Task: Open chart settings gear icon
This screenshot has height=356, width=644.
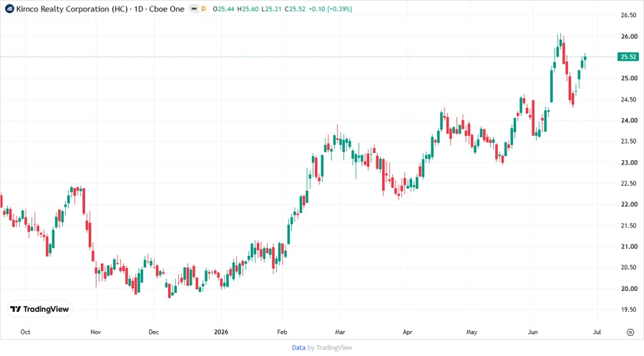Action: (x=630, y=332)
